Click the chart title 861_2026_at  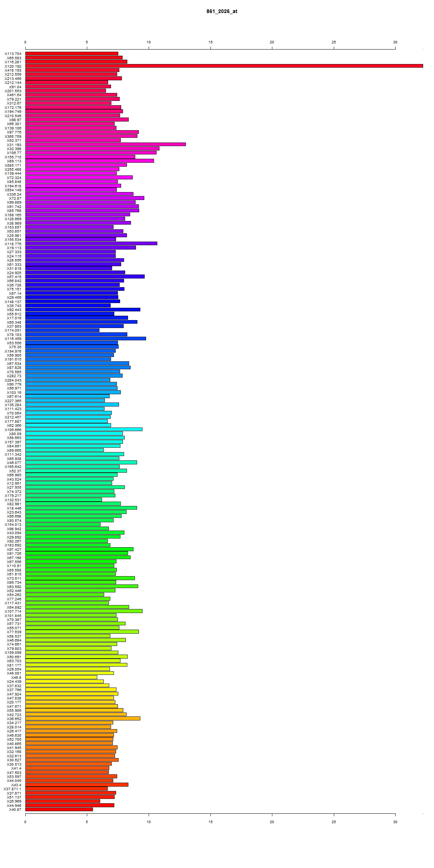pos(222,11)
